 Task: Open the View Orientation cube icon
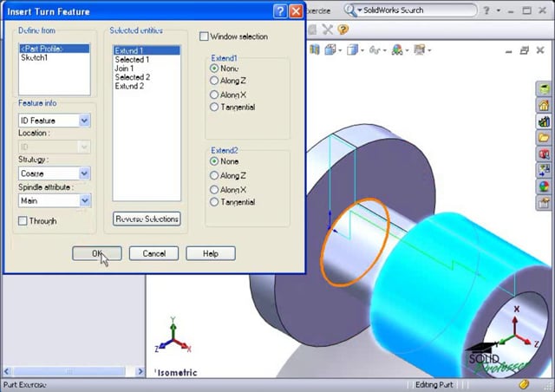[x=330, y=50]
